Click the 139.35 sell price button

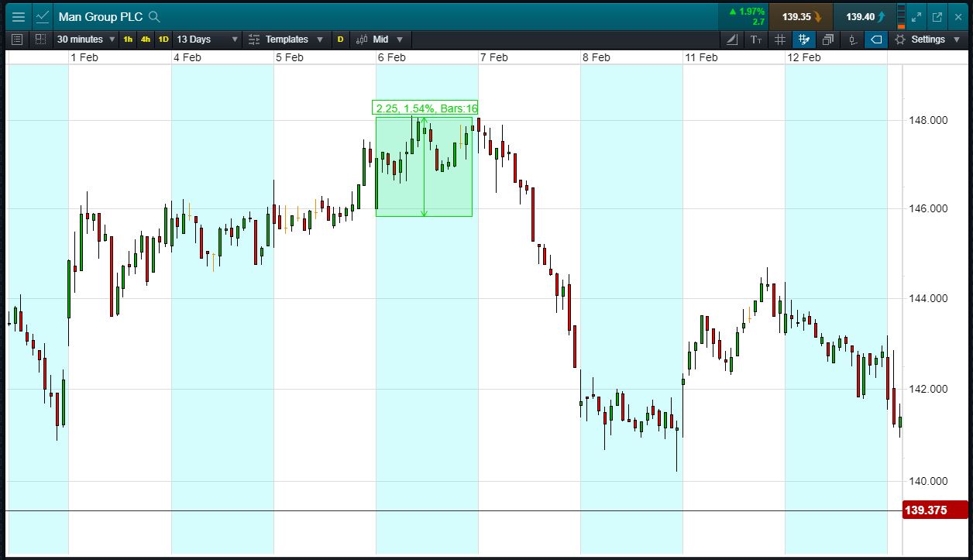pos(802,16)
